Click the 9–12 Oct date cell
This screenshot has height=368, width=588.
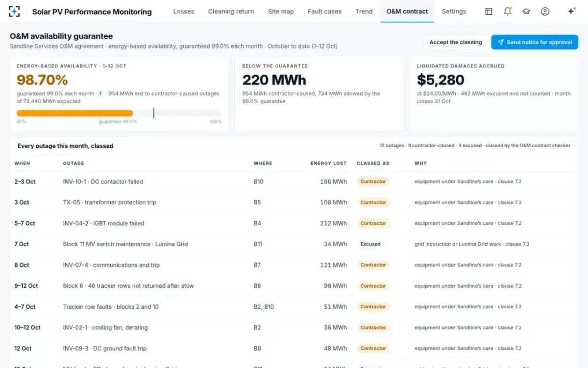[x=26, y=286]
